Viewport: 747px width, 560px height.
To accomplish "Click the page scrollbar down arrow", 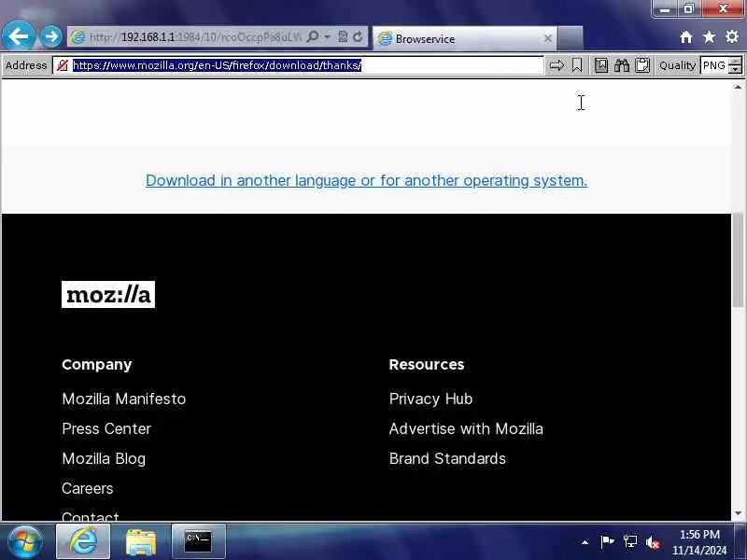I will (x=738, y=513).
